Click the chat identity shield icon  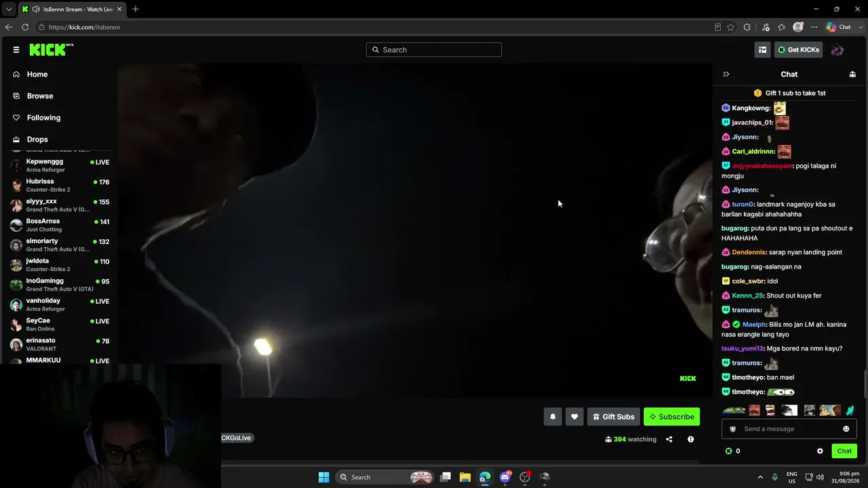coord(732,429)
